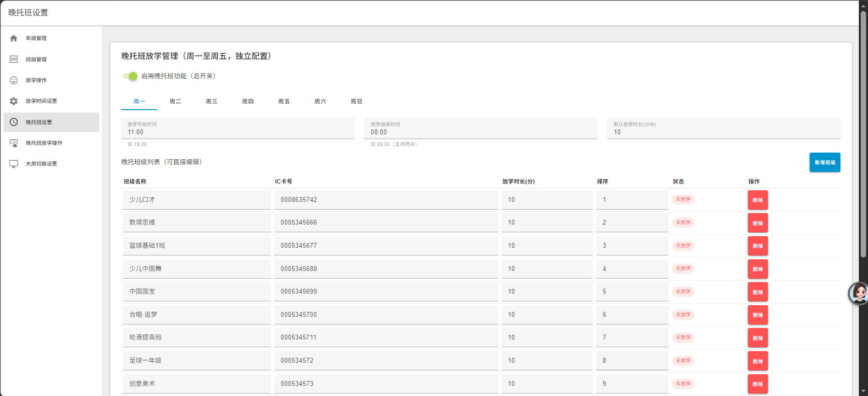Delete the 中国国宝 class row
Screen dimensions: 868x396
(757, 292)
